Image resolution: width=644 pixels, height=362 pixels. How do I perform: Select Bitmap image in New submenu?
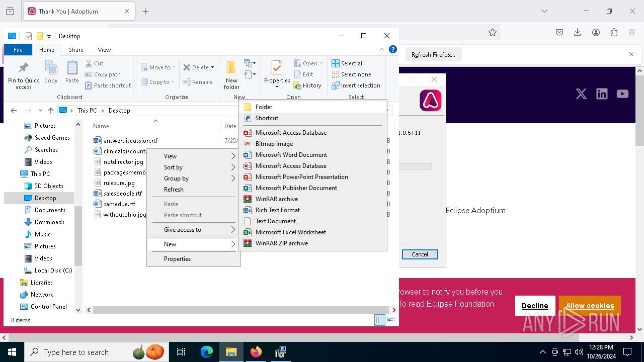[312, 144]
